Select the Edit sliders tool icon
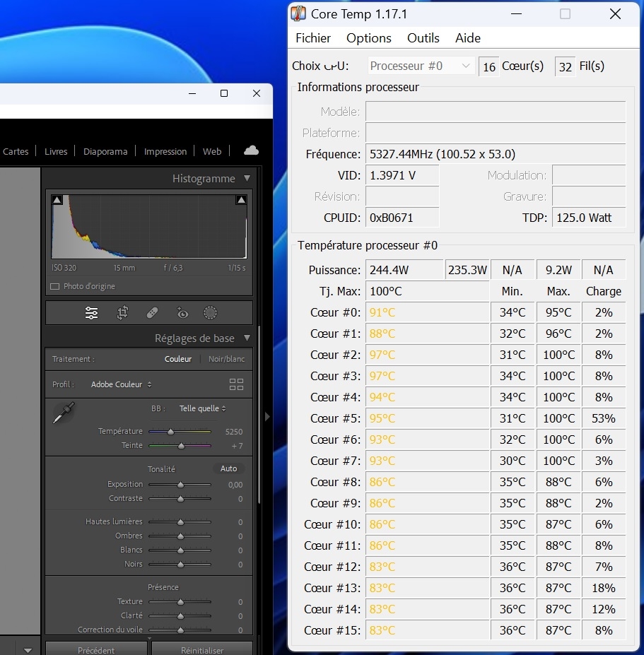This screenshot has height=655, width=644. (x=91, y=313)
